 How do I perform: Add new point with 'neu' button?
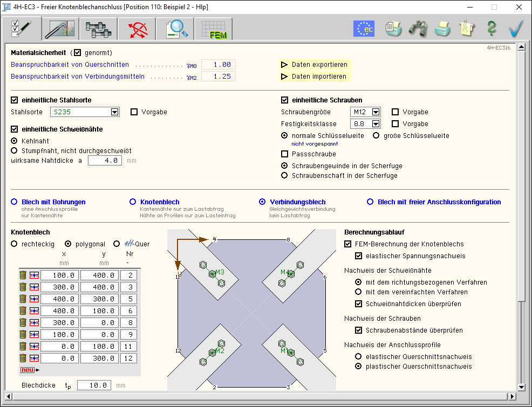point(29,370)
